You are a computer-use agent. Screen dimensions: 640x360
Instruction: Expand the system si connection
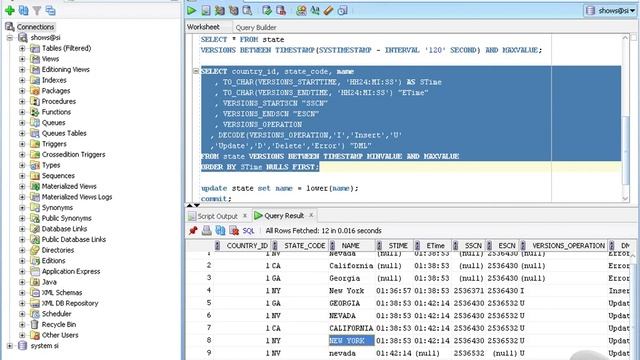coord(10,346)
